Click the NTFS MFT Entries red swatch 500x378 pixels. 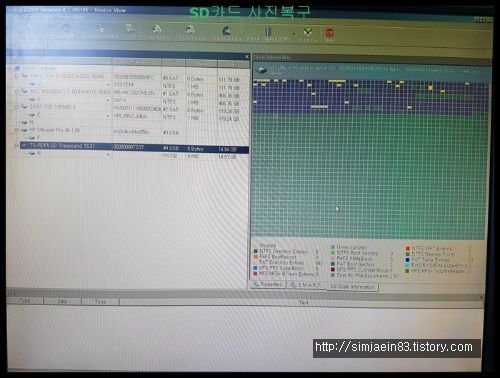(x=407, y=249)
